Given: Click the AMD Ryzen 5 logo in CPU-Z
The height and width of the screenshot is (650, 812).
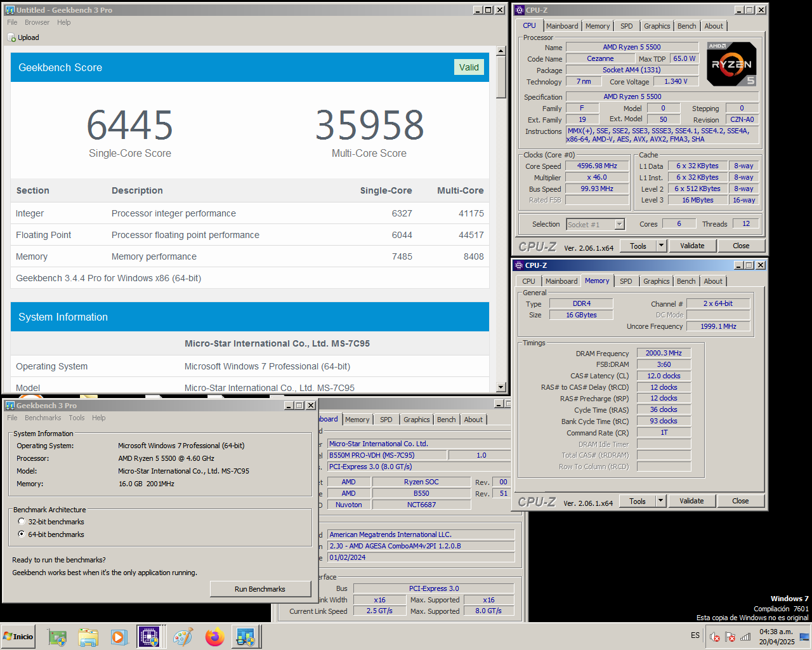Looking at the screenshot, I should (x=731, y=63).
